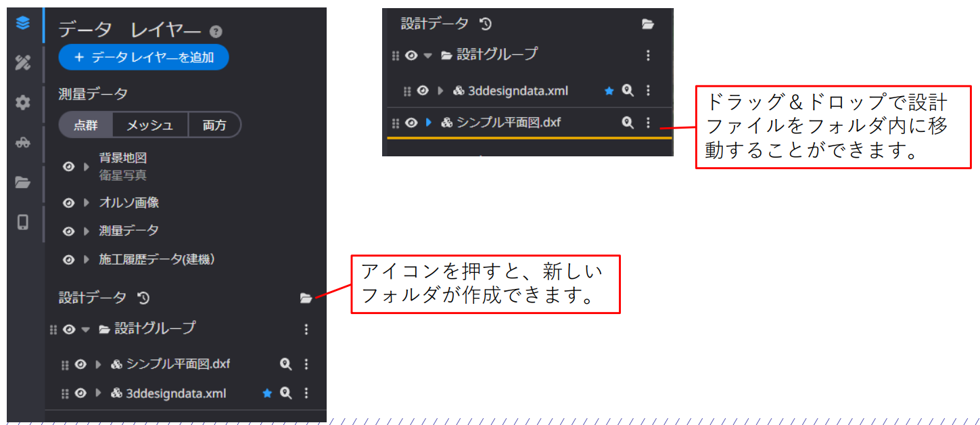Expand the 背景地図 layer row
Viewport: 980px width, 425px height.
tap(86, 166)
